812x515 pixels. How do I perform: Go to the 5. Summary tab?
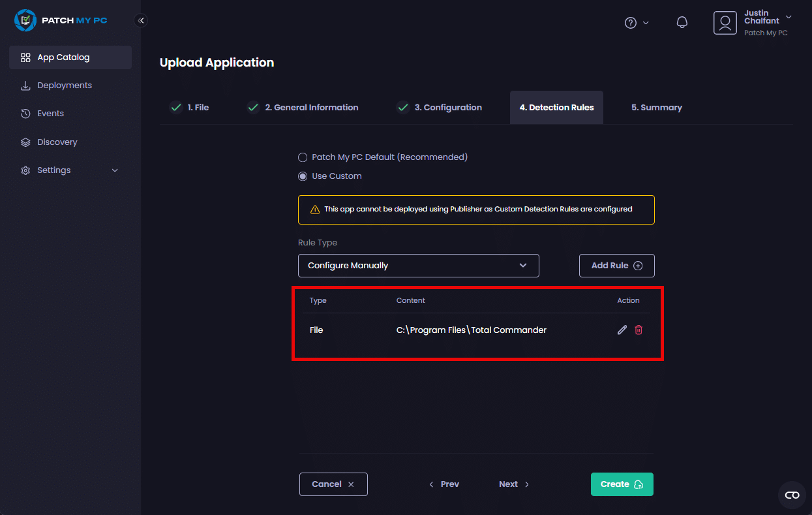click(x=656, y=108)
